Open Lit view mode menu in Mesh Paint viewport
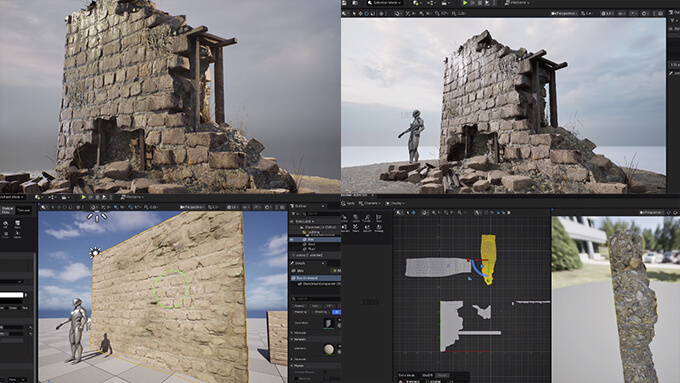Image resolution: width=680 pixels, height=383 pixels. pos(233,207)
